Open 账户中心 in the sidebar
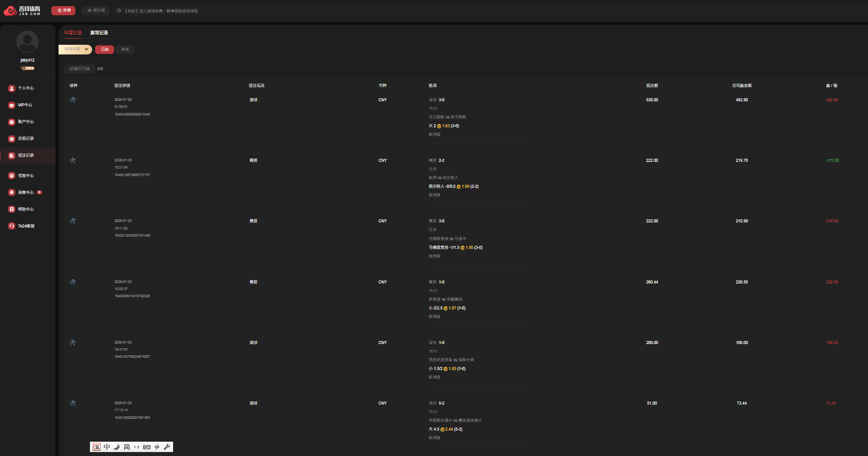Screen dimensions: 868x456 (25, 122)
